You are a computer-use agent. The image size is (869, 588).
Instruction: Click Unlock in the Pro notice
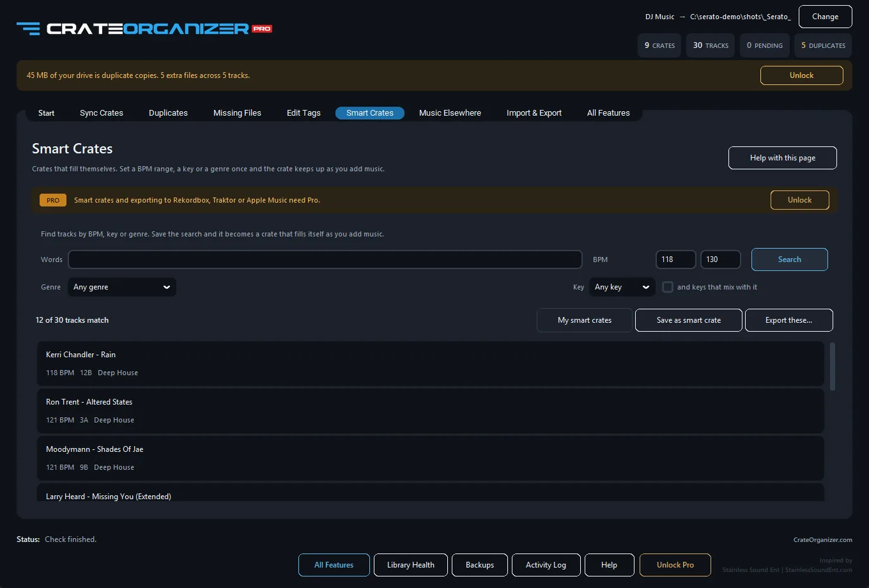[799, 200]
